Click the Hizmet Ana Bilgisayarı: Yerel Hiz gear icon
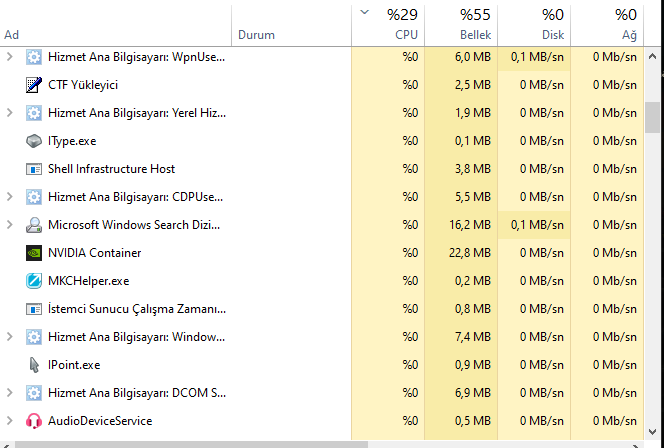Image resolution: width=664 pixels, height=448 pixels. pos(34,113)
